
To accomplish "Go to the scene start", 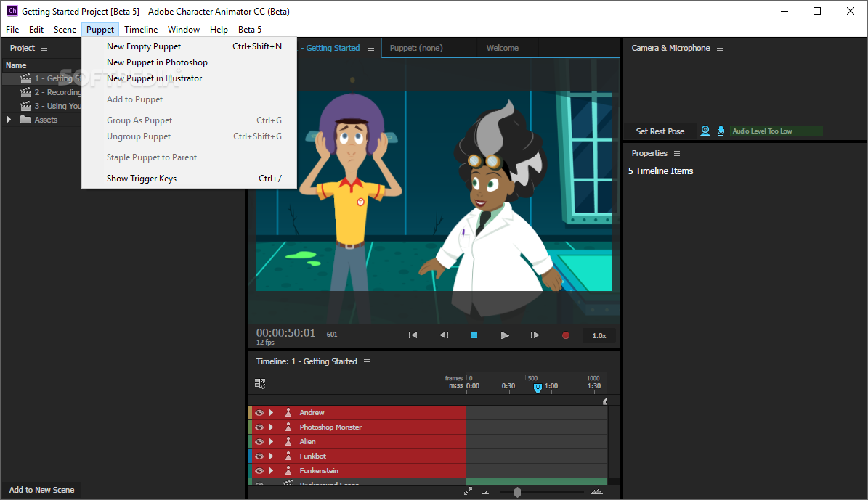I will click(x=413, y=335).
